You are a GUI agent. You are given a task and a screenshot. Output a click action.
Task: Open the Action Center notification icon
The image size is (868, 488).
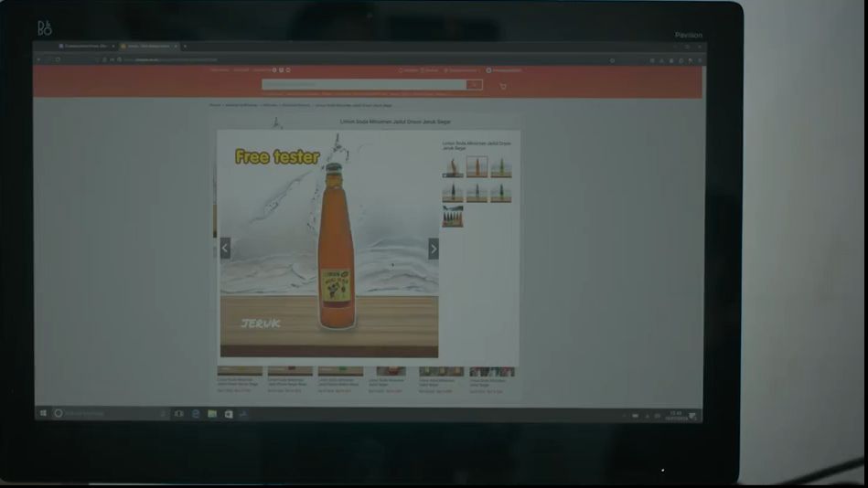tap(692, 415)
